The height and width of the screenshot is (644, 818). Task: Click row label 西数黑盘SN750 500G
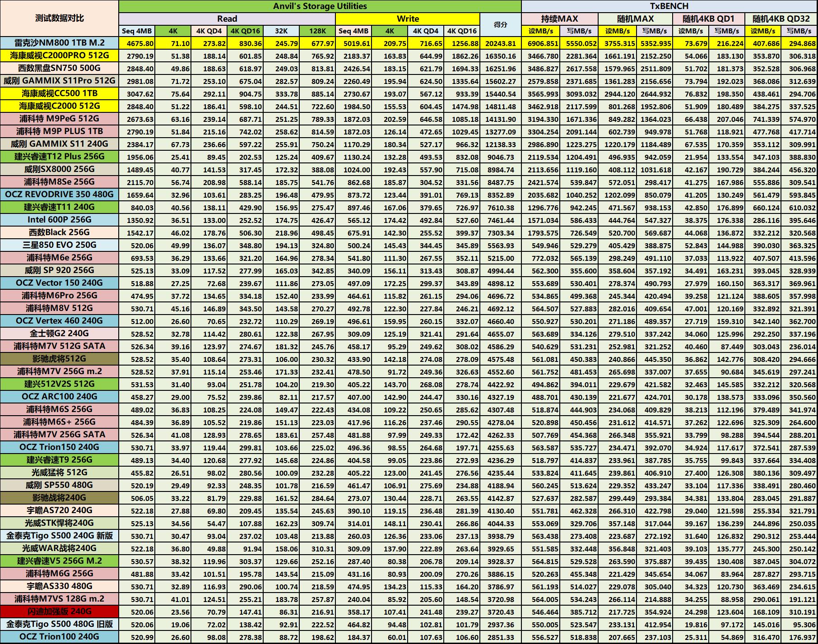click(59, 68)
